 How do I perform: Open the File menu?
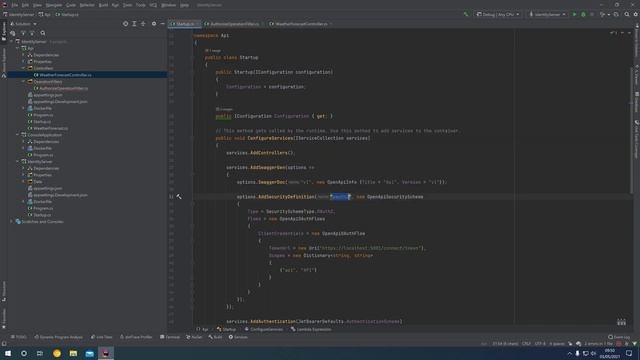(15, 5)
